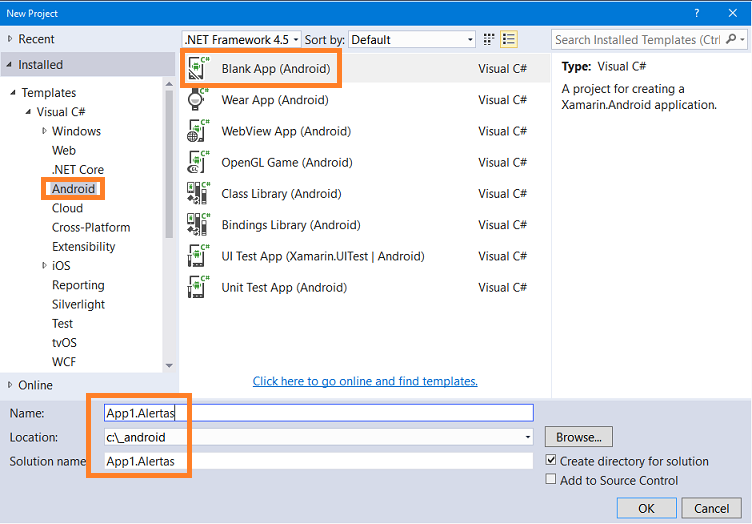
Task: Click the template tree scrollbar down arrow
Action: 169,365
